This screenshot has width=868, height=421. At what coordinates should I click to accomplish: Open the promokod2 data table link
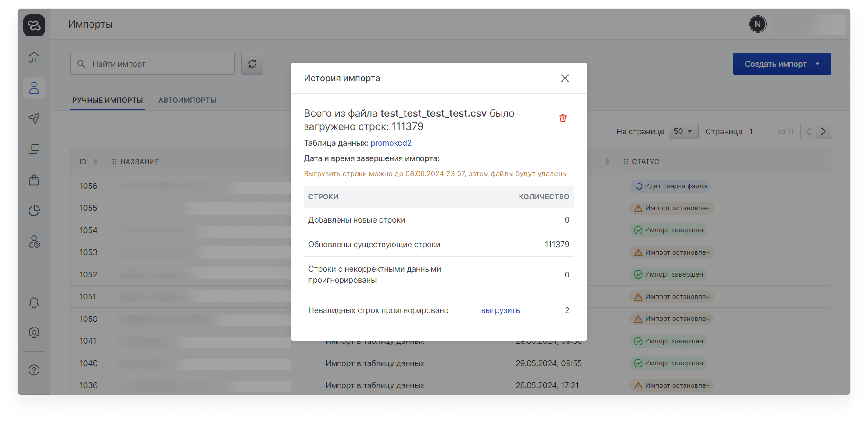click(x=391, y=143)
